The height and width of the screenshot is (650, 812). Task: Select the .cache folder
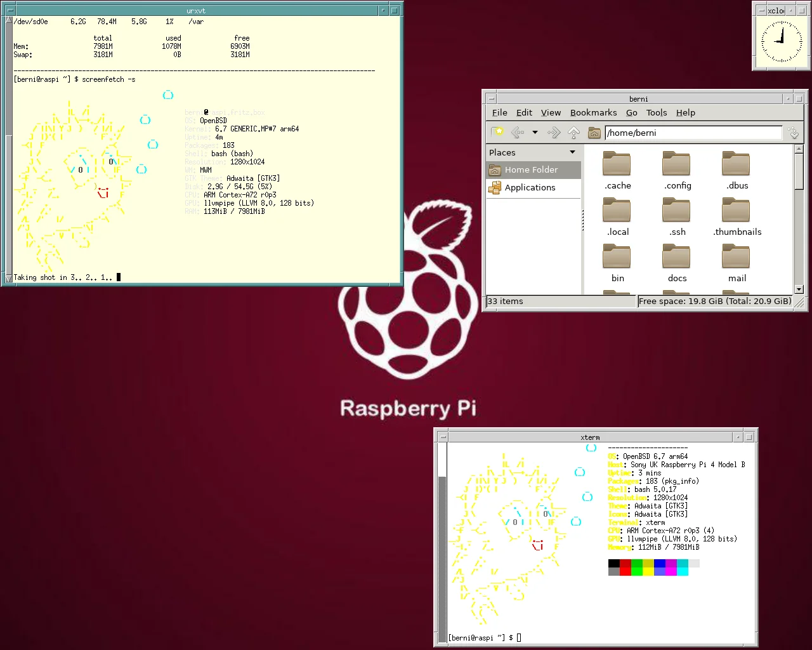click(x=617, y=170)
